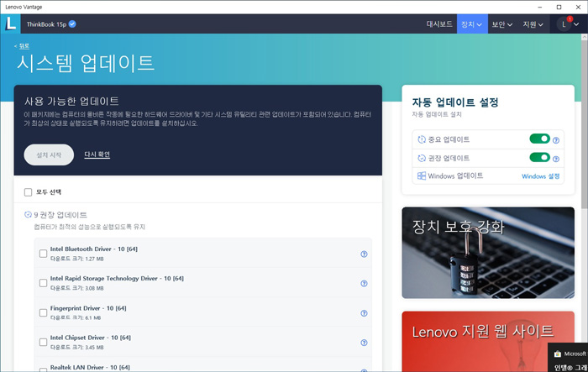Screen dimensions: 588x372
Task: Expand the profile chevron dropdown
Action: click(576, 24)
